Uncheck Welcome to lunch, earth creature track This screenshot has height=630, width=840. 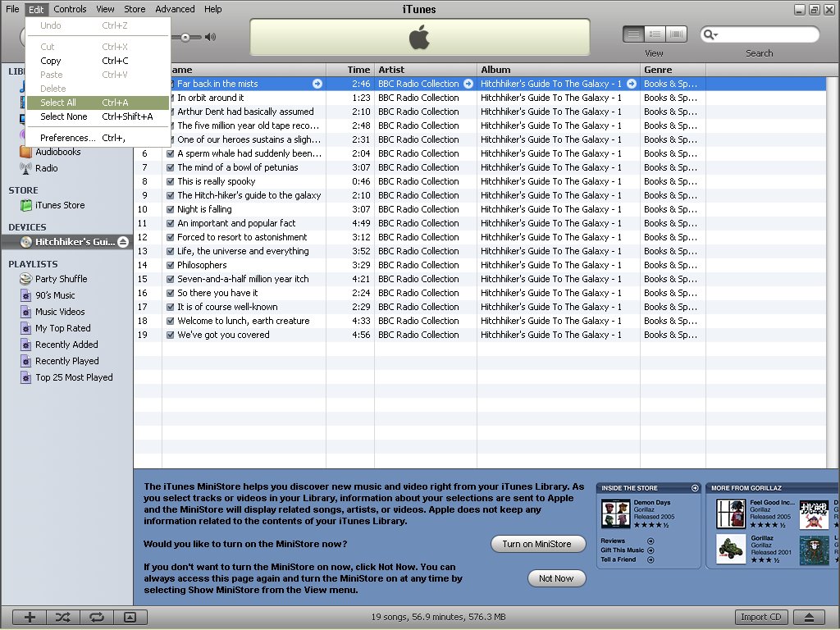click(x=171, y=321)
